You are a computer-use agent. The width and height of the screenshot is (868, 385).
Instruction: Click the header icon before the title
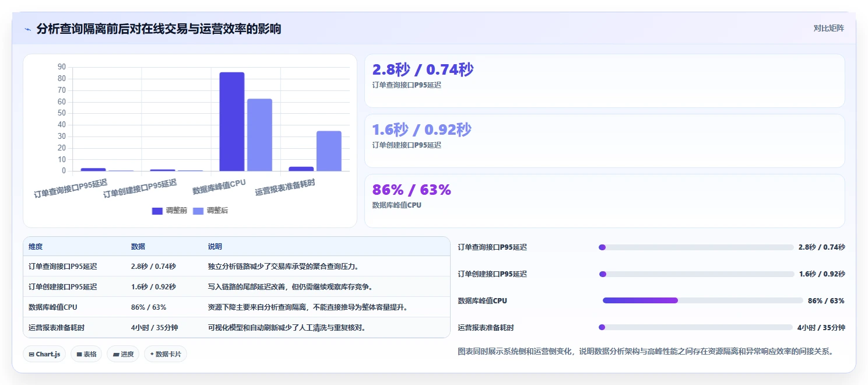27,29
